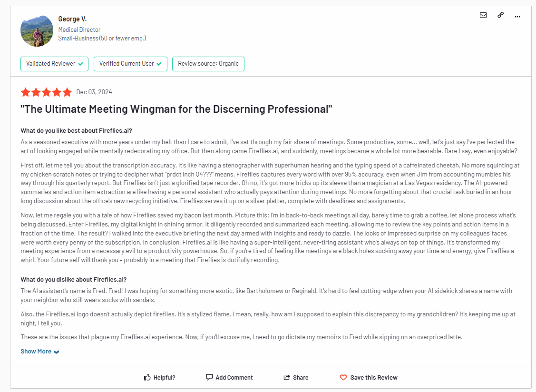Select the Verified Current User badge

(x=130, y=64)
